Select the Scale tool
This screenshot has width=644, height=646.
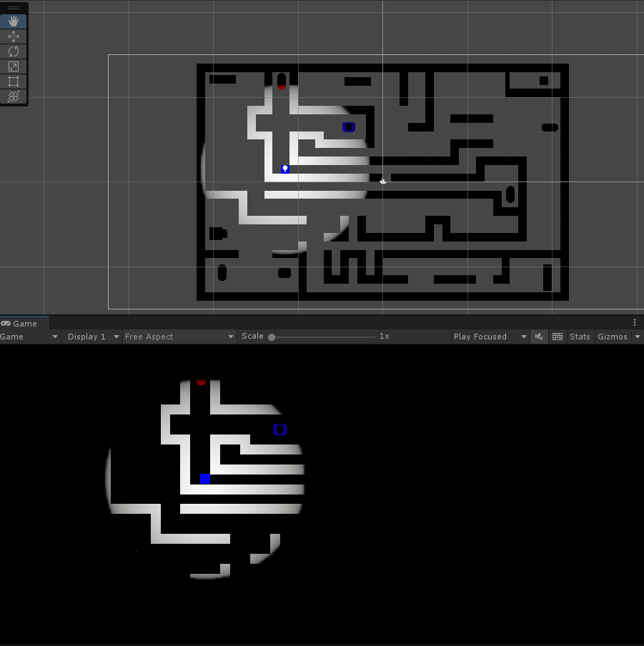13,66
